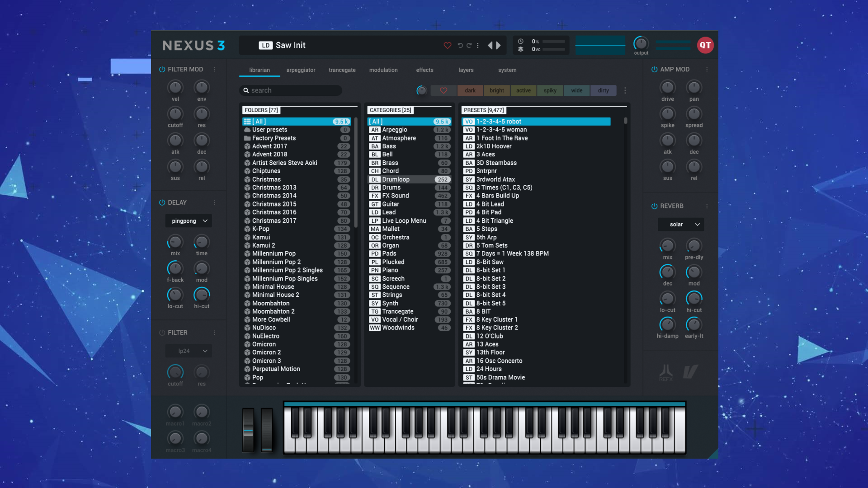Switch to the effects tab

click(x=424, y=70)
